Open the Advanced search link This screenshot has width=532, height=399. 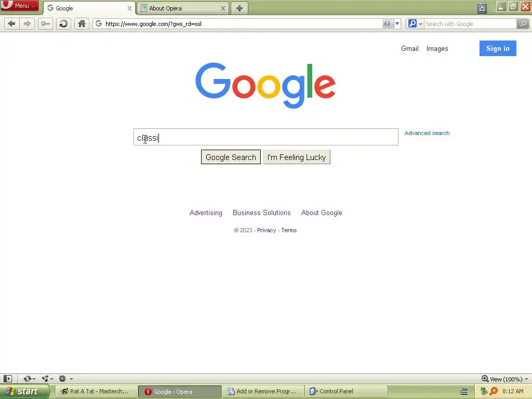coord(427,133)
